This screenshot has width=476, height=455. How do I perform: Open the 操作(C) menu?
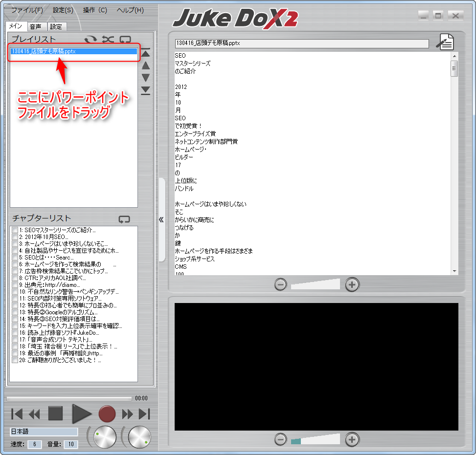click(95, 10)
